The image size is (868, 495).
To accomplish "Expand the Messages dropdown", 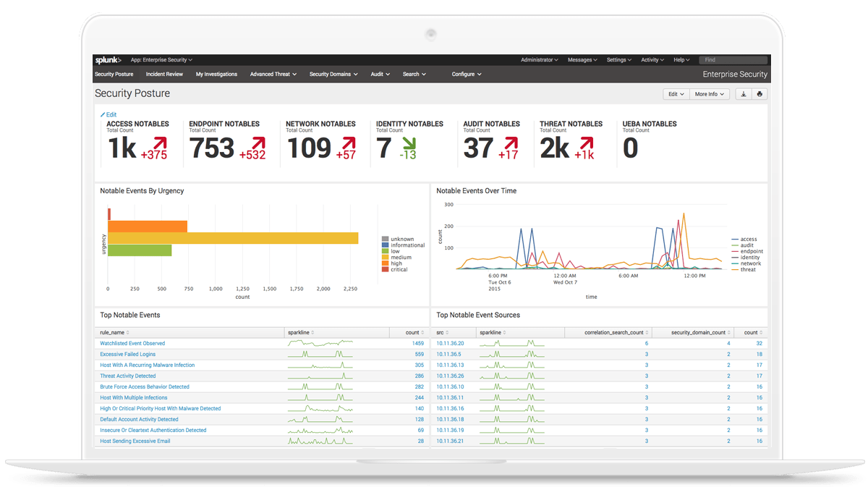I will click(582, 60).
